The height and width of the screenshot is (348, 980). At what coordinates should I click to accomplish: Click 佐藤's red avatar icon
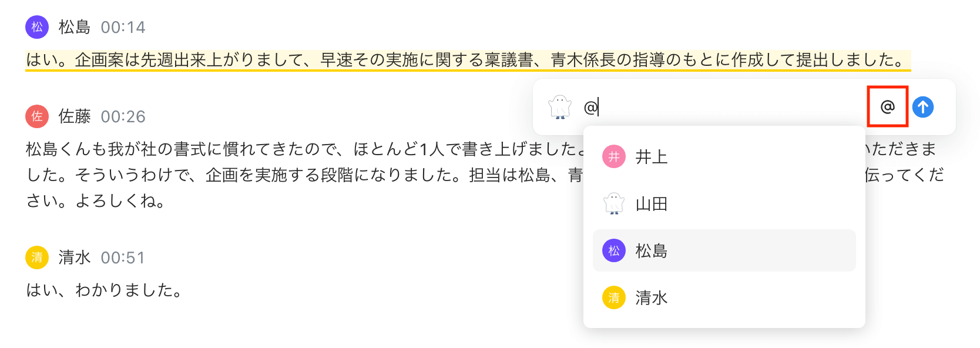point(36,116)
